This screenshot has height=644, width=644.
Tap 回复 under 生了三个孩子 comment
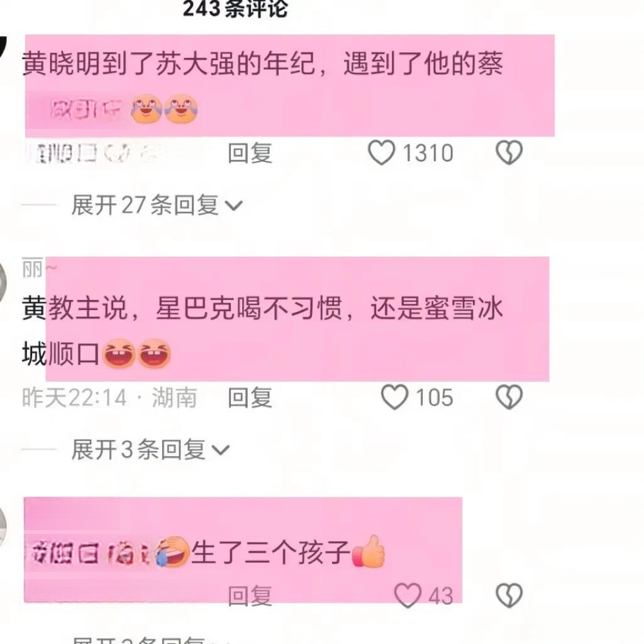pos(250,596)
